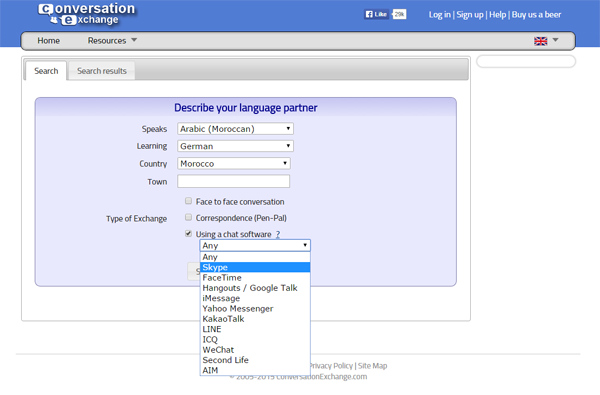The image size is (600, 395).
Task: Open the UK flag language selector
Action: coord(540,41)
